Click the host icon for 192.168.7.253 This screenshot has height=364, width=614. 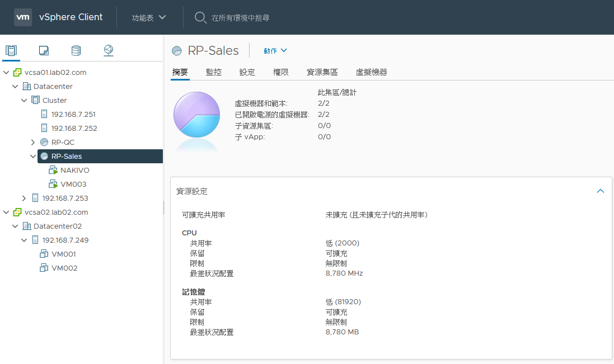[35, 198]
